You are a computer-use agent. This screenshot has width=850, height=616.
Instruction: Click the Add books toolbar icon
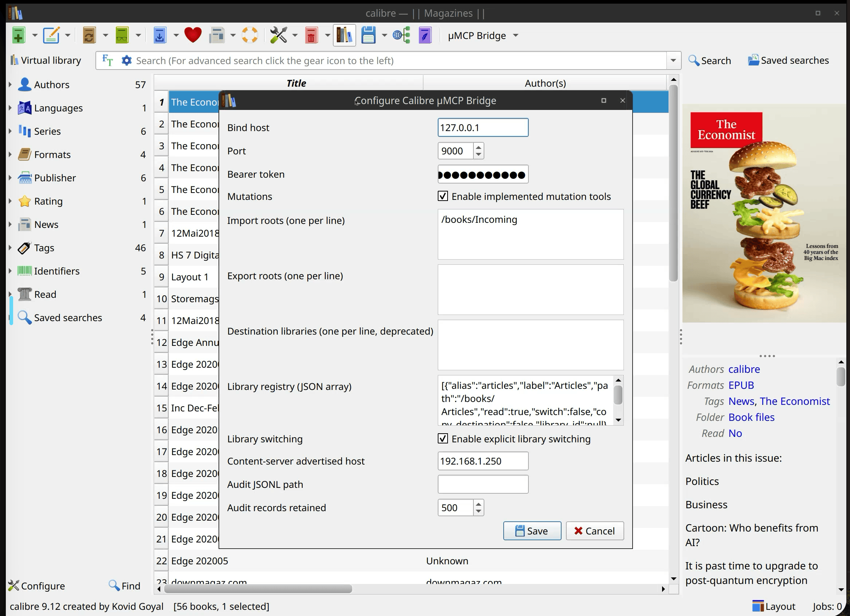pos(18,36)
